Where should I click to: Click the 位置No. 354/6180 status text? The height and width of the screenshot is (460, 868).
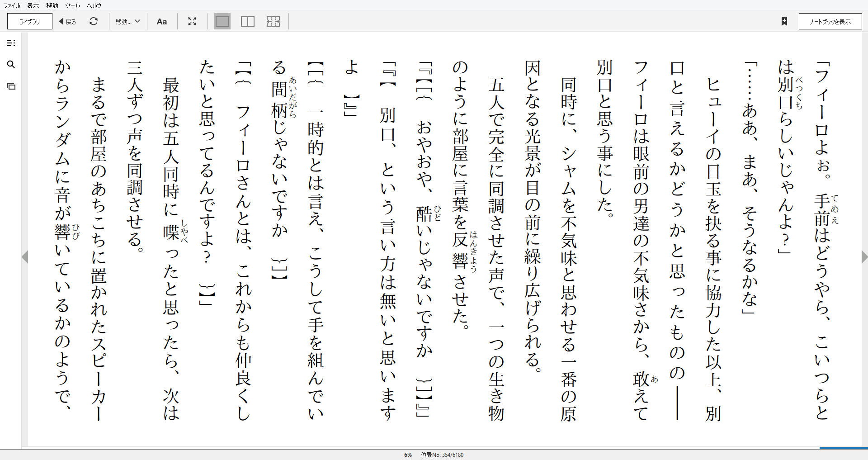tap(442, 455)
